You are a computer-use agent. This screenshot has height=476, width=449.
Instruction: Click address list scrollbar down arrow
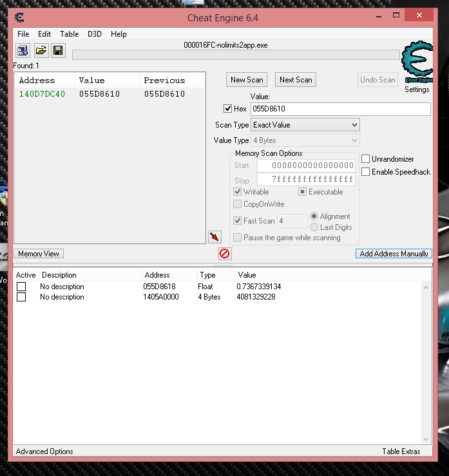(426, 439)
